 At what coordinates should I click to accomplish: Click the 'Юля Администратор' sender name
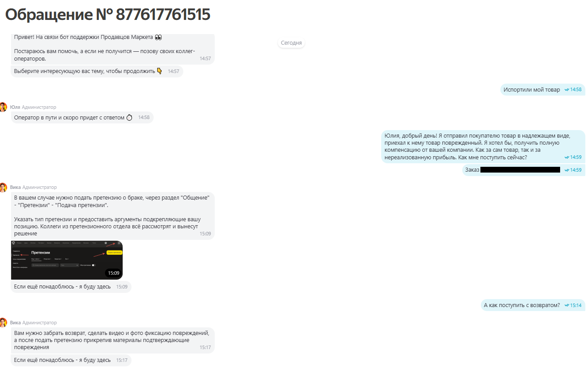[33, 107]
